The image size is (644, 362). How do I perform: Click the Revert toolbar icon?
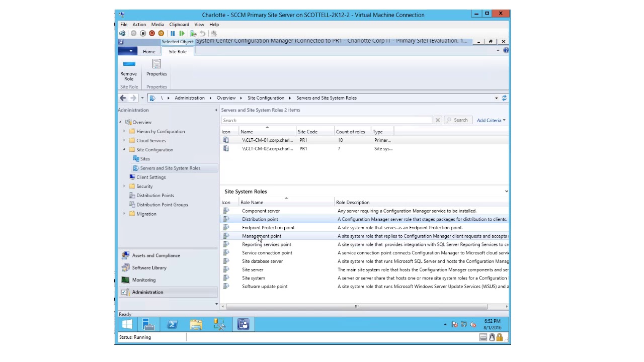(x=202, y=34)
